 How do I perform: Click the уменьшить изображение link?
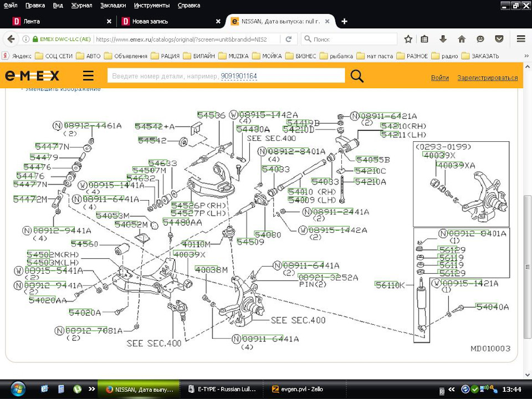[63, 89]
